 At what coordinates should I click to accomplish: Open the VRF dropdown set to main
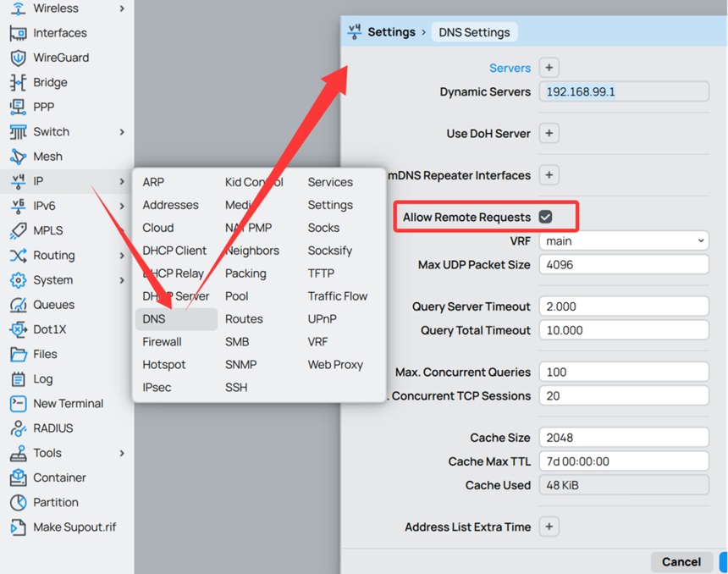(623, 241)
